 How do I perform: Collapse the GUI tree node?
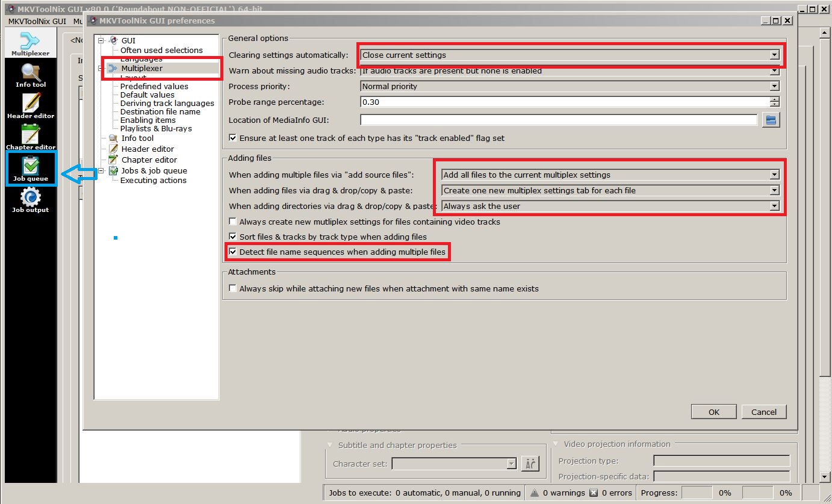[101, 40]
